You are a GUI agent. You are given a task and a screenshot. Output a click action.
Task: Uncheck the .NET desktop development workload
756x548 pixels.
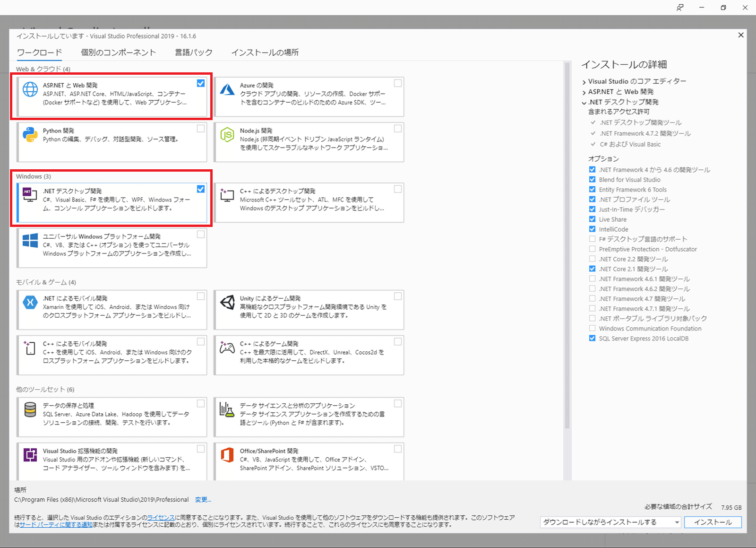[201, 189]
